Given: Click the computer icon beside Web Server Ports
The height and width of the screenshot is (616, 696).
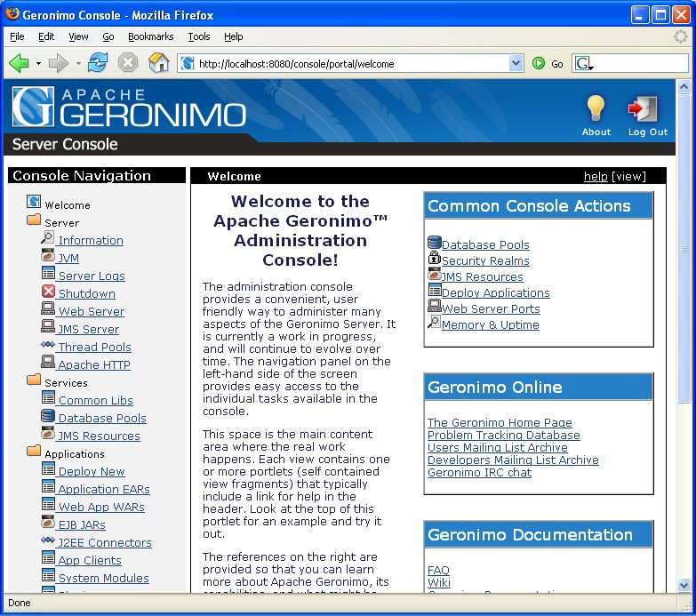Looking at the screenshot, I should [x=434, y=306].
